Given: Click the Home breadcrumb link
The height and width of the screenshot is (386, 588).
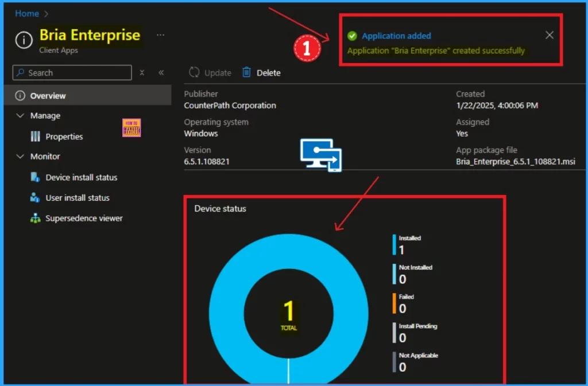Looking at the screenshot, I should [26, 13].
